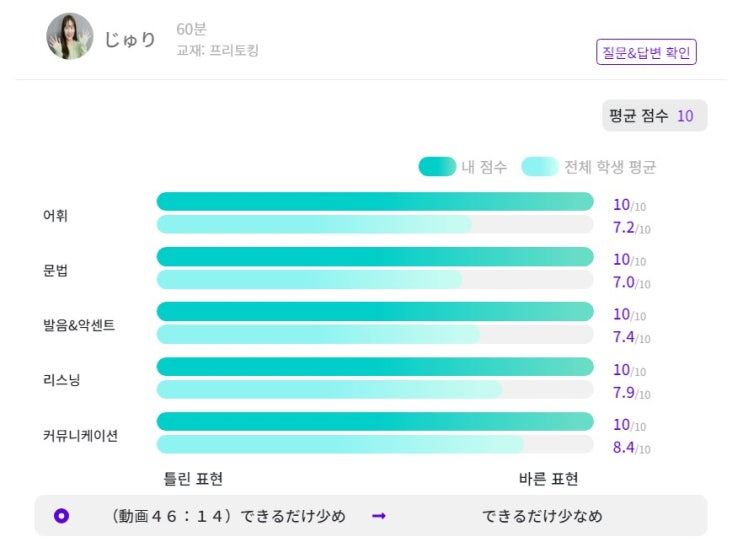Click the 커뮤니케이션 my-score bar

tap(374, 422)
